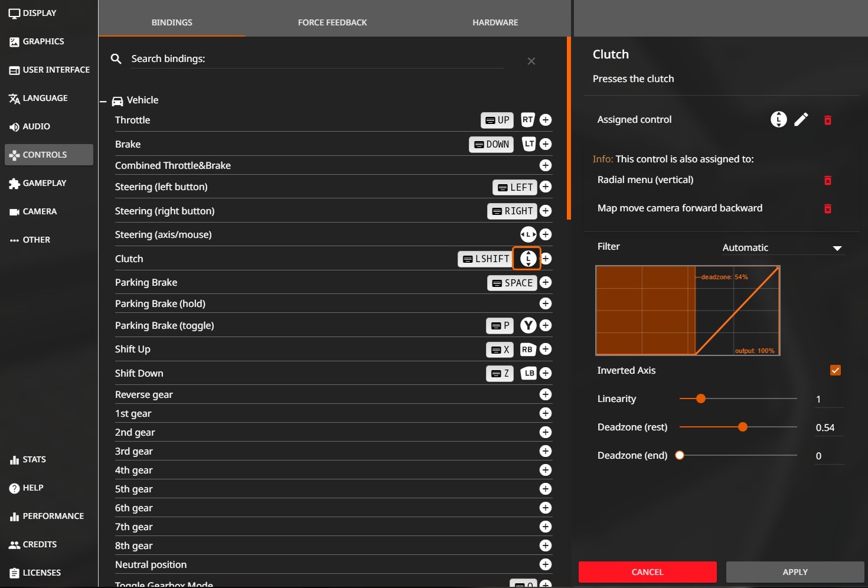Add binding for Parking Brake (hold)
The width and height of the screenshot is (868, 588).
tap(546, 303)
